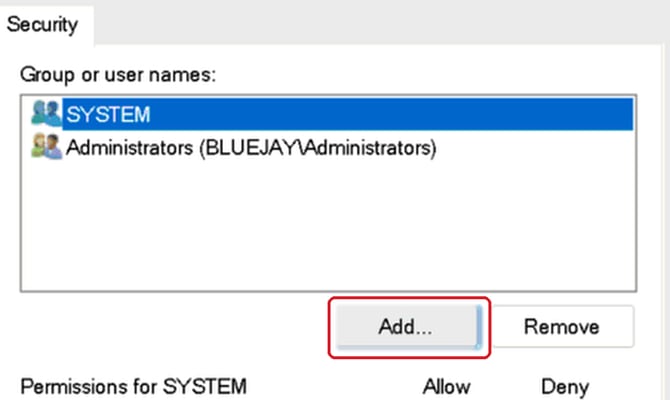Click white space right of Administrators entry

coord(534,148)
